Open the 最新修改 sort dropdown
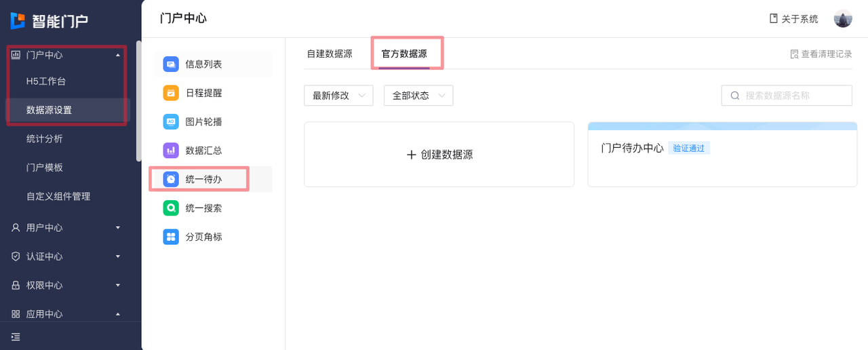This screenshot has width=868, height=350. tap(338, 96)
